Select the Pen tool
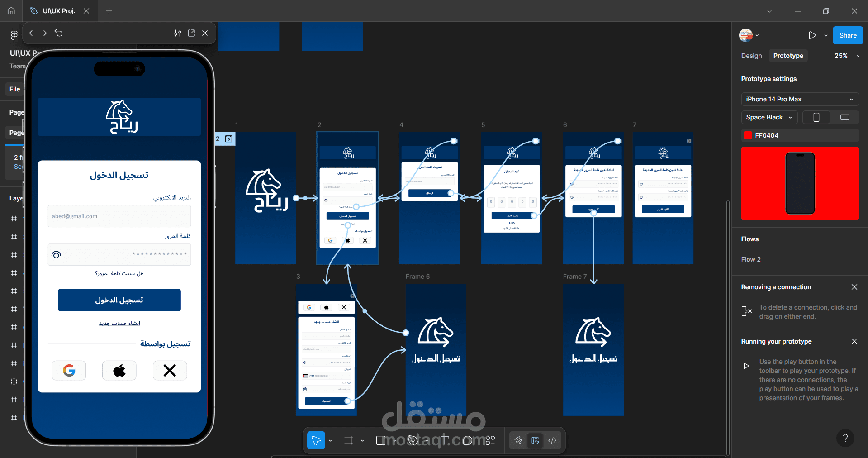Image resolution: width=868 pixels, height=458 pixels. (x=413, y=440)
